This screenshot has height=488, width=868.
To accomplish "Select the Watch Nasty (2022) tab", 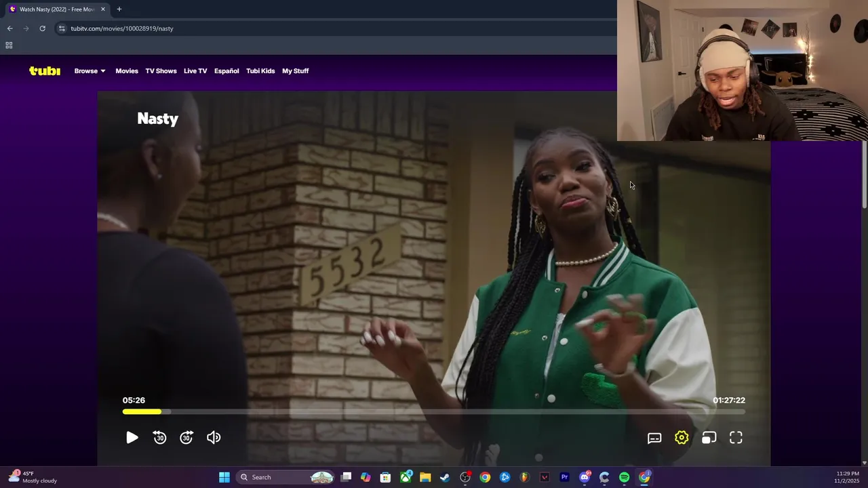I will (57, 9).
